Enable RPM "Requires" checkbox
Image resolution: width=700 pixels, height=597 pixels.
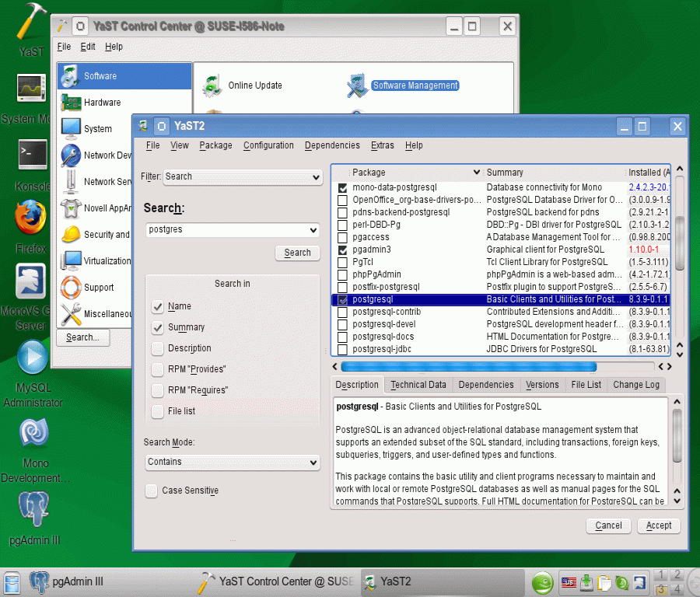pyautogui.click(x=157, y=390)
